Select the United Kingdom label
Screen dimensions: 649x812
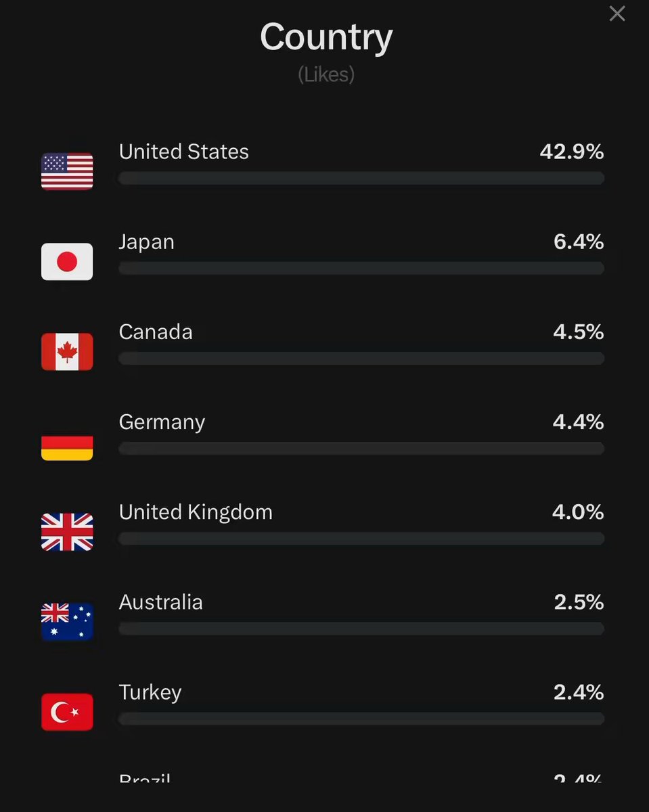(x=196, y=512)
